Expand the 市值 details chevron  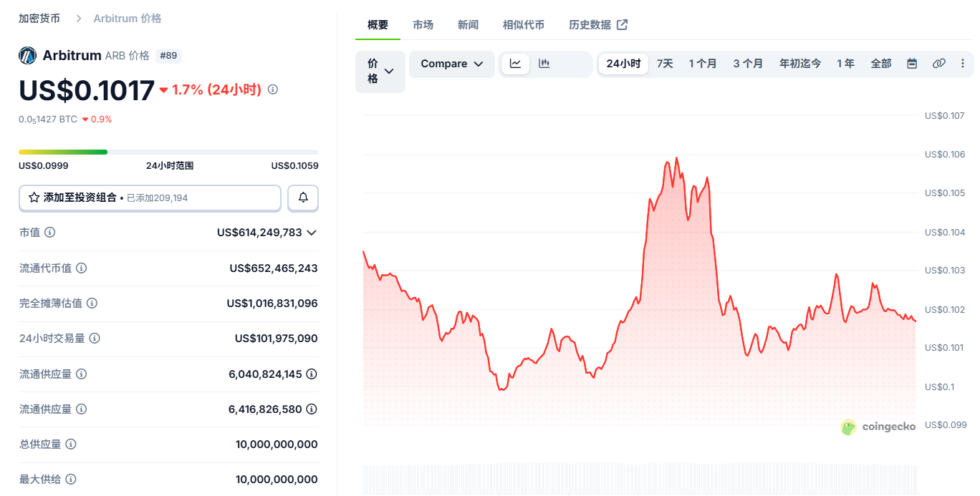312,233
